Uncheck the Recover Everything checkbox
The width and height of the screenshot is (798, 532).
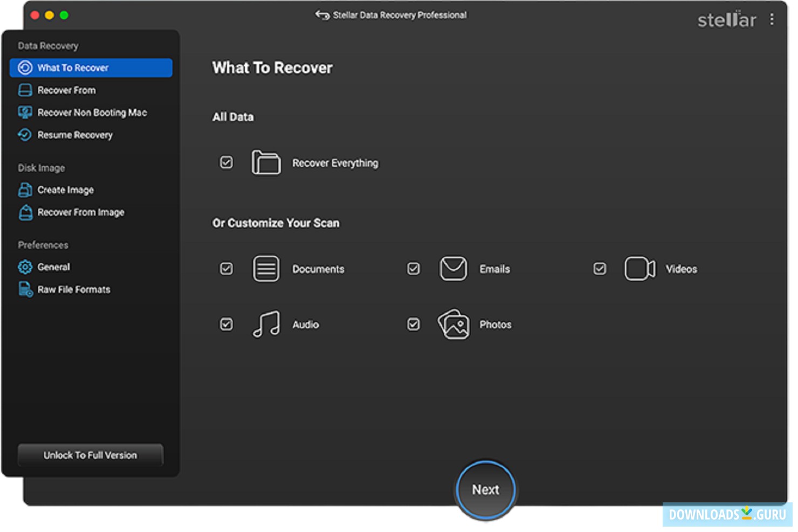226,162
